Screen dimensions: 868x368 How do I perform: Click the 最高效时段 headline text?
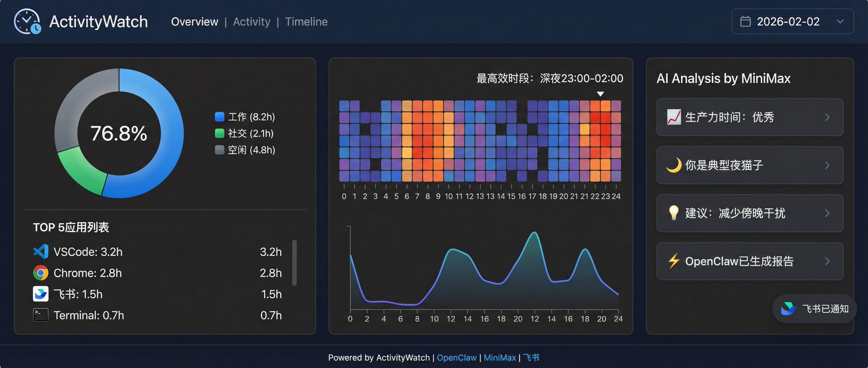550,78
